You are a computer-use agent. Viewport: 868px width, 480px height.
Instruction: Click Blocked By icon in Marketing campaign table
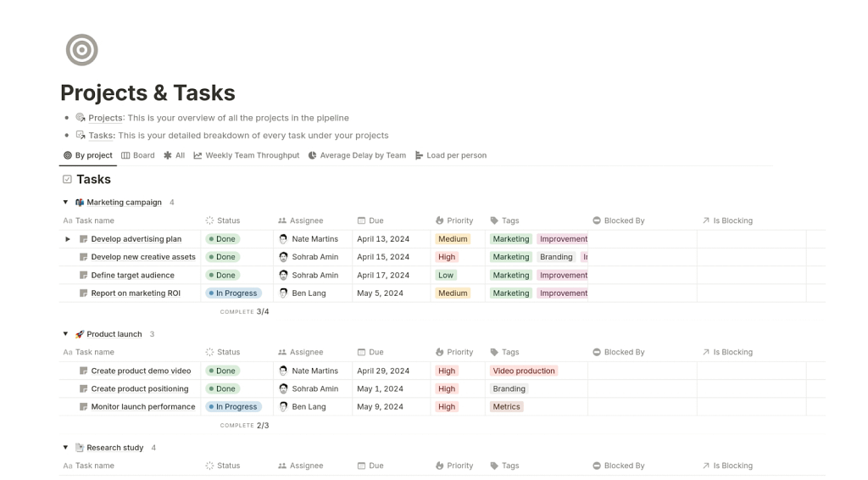[597, 220]
